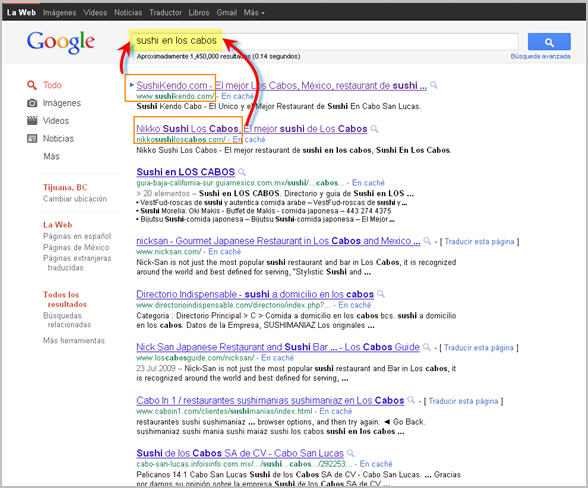Open Sushi de los Cabos SA de CV result

(240, 453)
